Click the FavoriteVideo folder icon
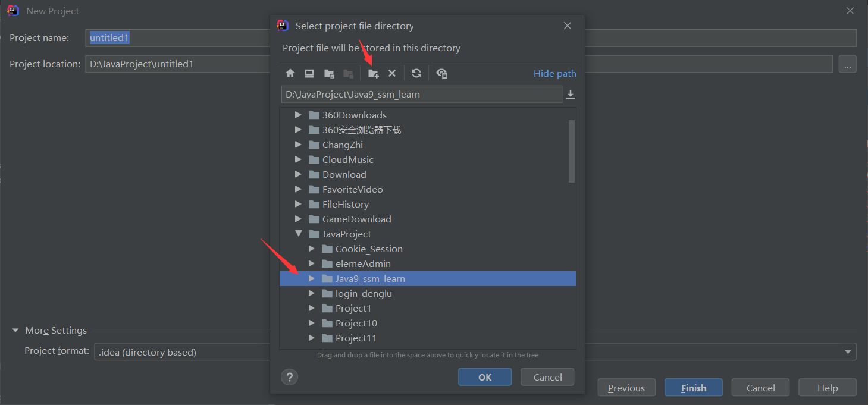The image size is (868, 405). (x=314, y=189)
